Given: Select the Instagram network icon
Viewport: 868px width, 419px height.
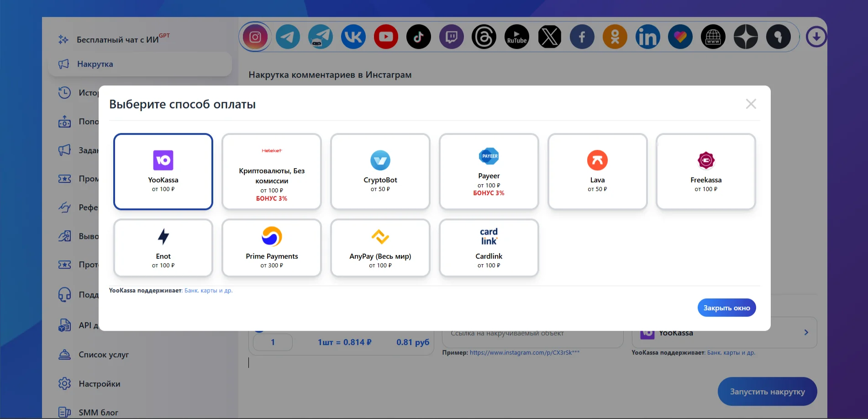Looking at the screenshot, I should [x=255, y=37].
